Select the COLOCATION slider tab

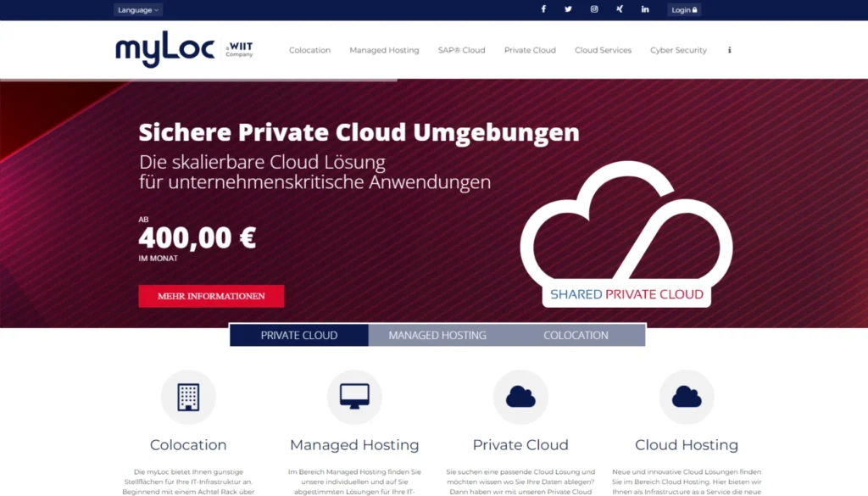(576, 335)
